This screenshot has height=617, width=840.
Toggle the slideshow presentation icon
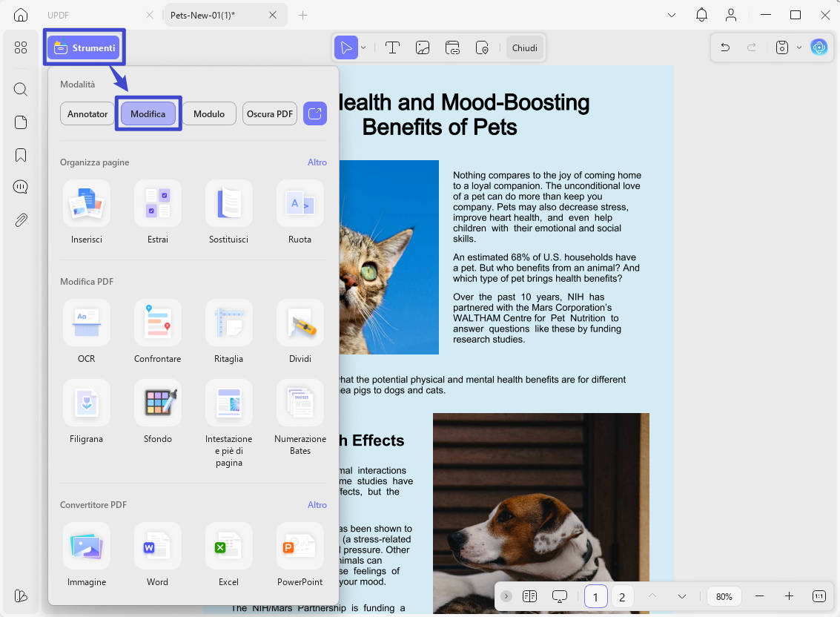pyautogui.click(x=559, y=596)
